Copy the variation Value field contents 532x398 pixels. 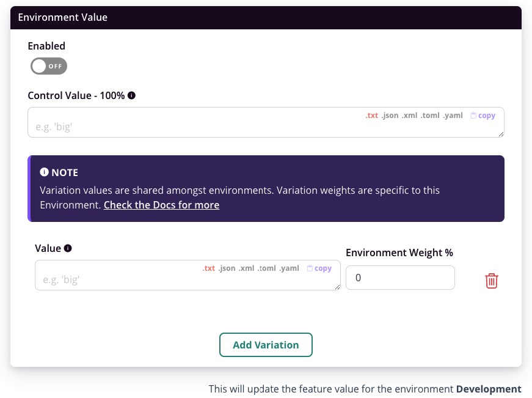click(319, 268)
